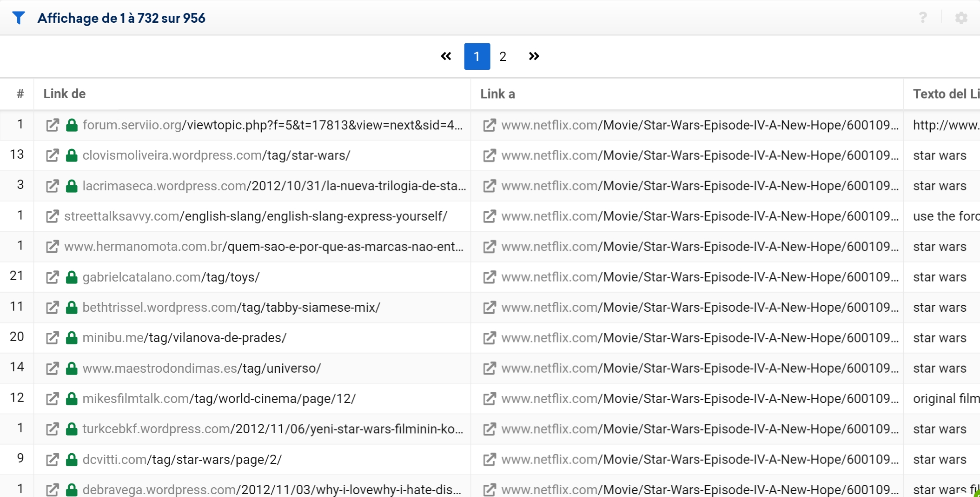Image resolution: width=980 pixels, height=497 pixels.
Task: Open Netflix Star Wars link in minibu.me row
Action: (700, 338)
